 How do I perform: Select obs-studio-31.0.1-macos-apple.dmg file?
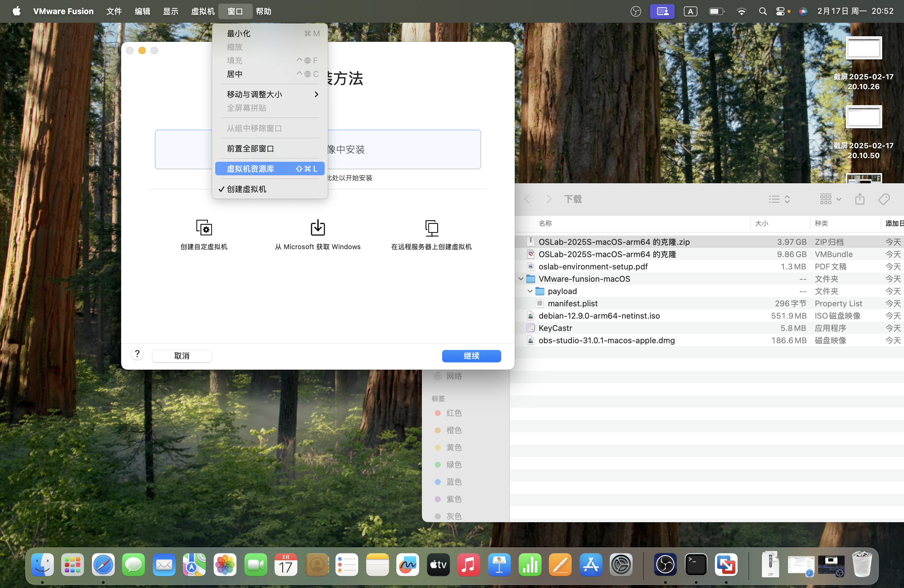click(710, 340)
